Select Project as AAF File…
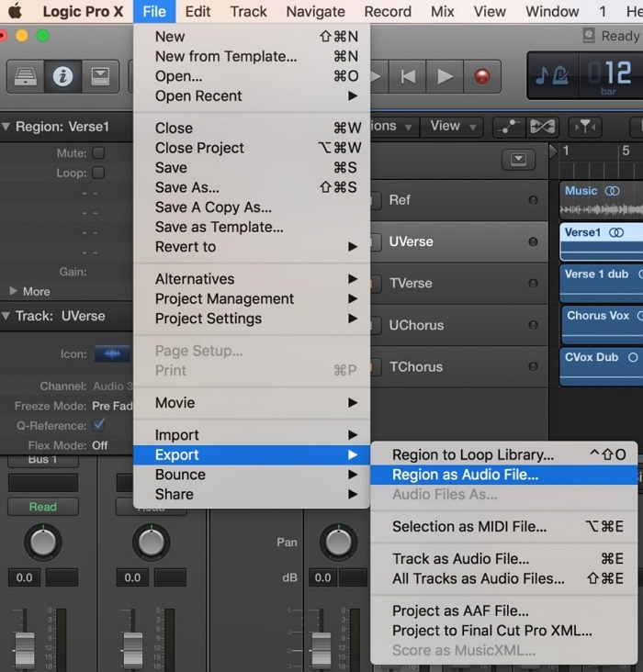This screenshot has width=643, height=672. [503, 610]
